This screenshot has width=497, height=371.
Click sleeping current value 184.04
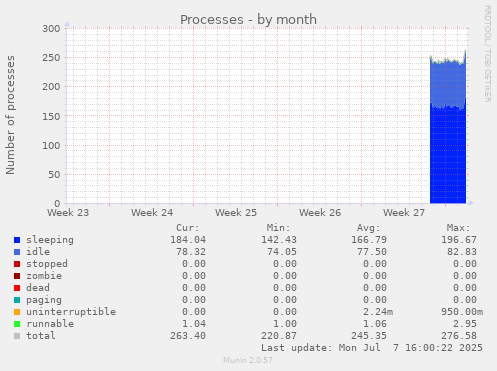click(x=188, y=240)
